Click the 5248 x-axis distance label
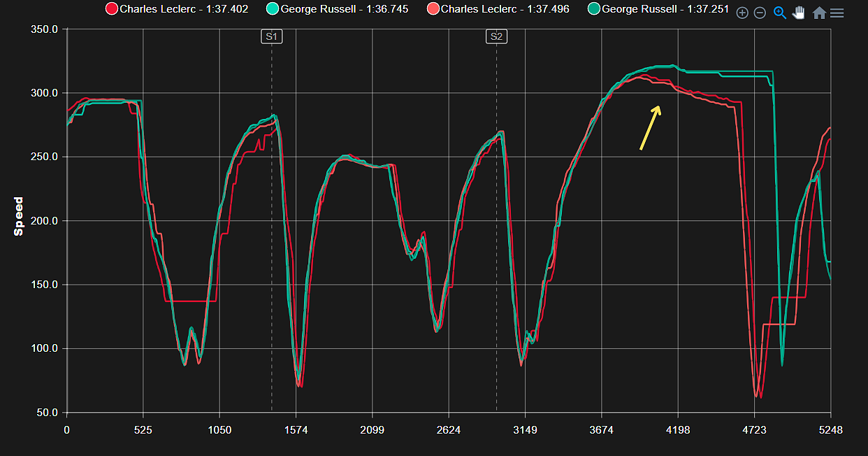Viewport: 868px width, 456px height. 830,430
